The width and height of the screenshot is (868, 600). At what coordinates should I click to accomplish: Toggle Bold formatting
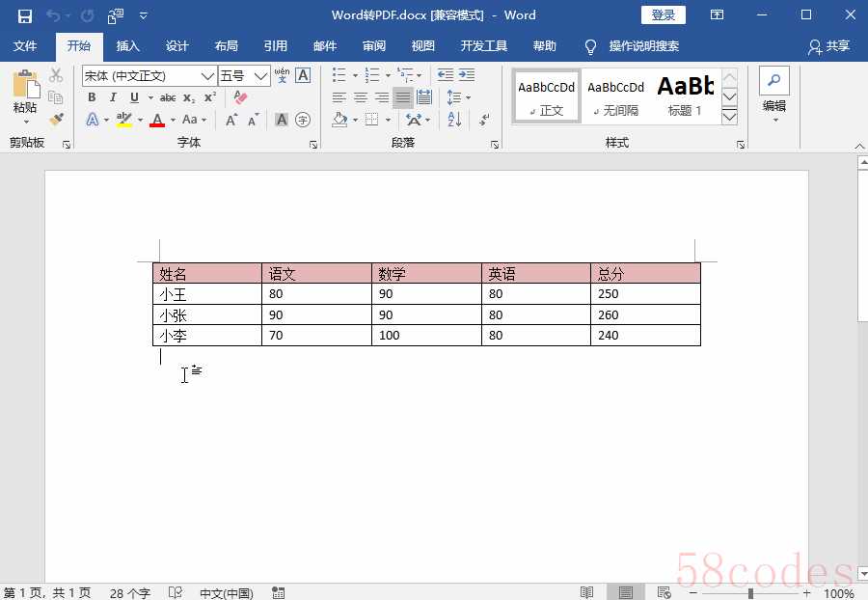pos(92,97)
